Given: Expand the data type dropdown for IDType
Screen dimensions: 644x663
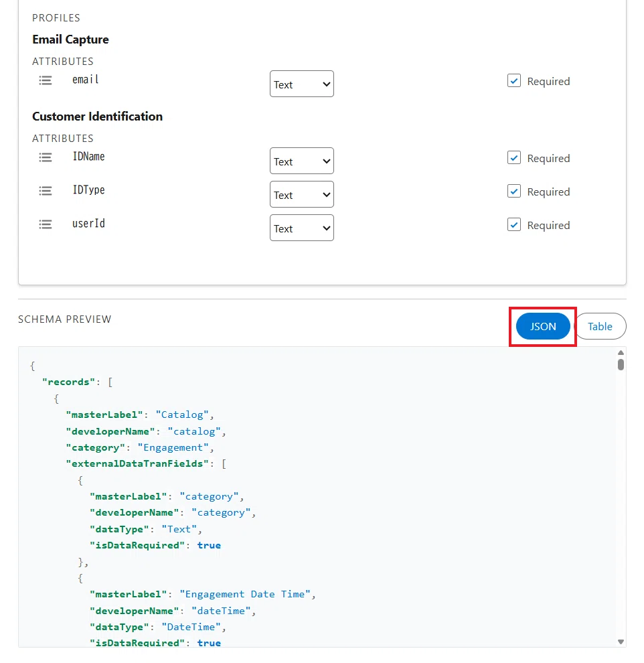Looking at the screenshot, I should [302, 194].
